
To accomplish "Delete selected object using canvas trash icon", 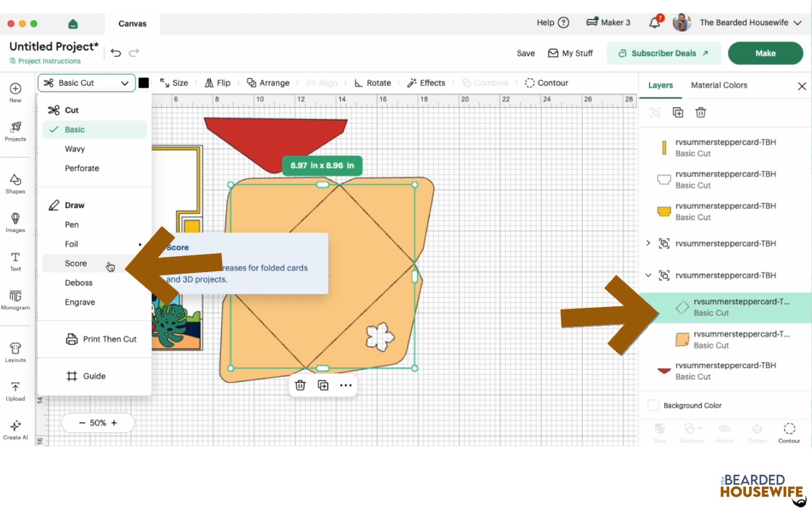I will pos(300,385).
